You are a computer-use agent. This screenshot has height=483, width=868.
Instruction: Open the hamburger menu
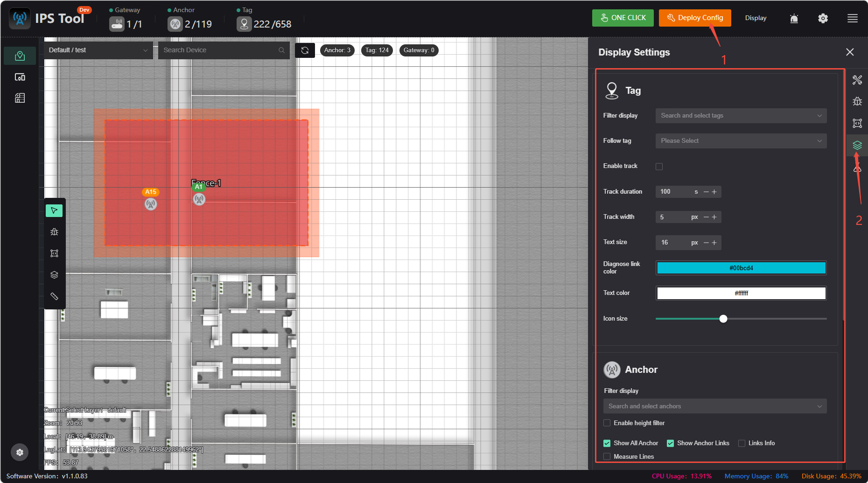click(853, 18)
